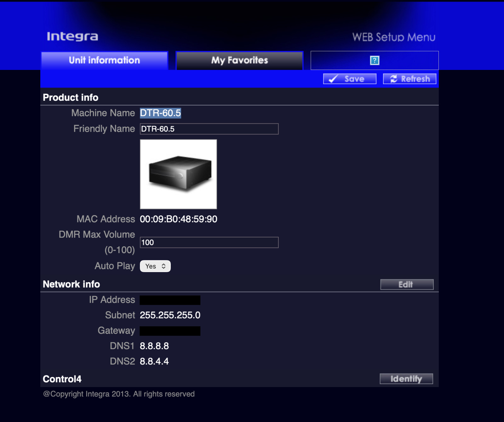The height and width of the screenshot is (422, 504).
Task: Click the Friendly Name label
Action: 104,129
